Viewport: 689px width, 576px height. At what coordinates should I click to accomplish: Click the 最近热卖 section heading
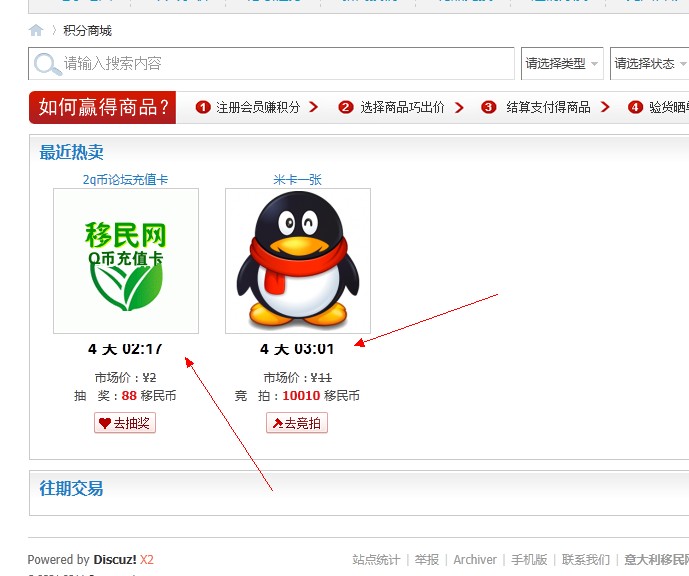coord(72,152)
